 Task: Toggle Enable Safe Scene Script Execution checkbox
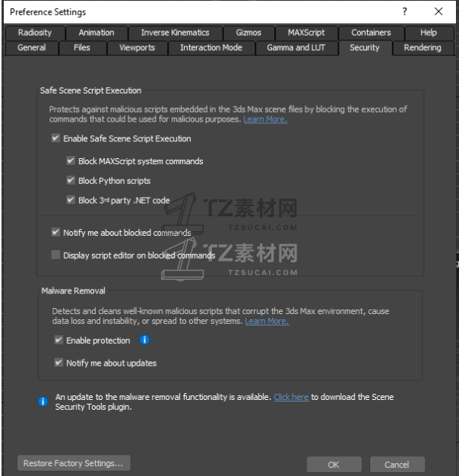pos(55,138)
